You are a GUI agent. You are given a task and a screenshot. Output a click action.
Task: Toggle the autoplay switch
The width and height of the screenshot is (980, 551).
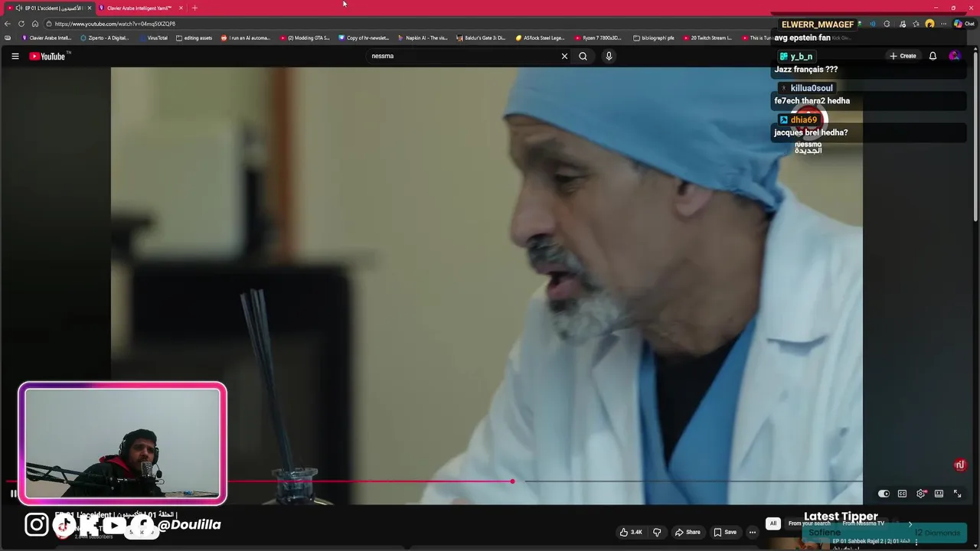click(884, 494)
